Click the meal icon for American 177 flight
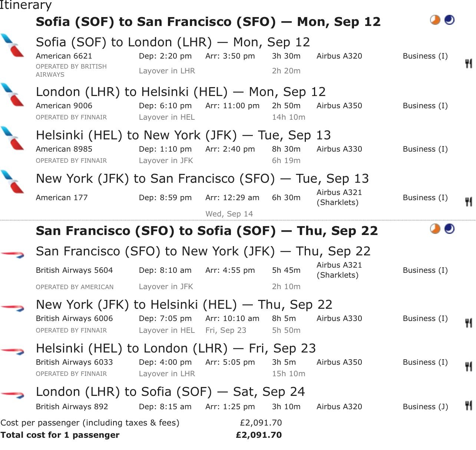 [469, 202]
